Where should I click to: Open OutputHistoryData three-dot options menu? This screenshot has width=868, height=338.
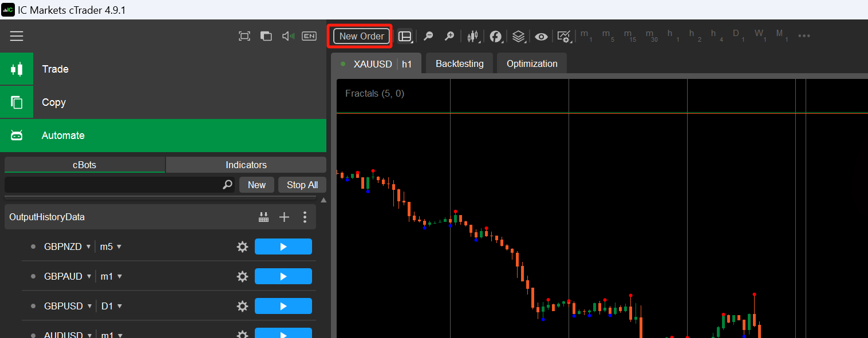click(305, 217)
